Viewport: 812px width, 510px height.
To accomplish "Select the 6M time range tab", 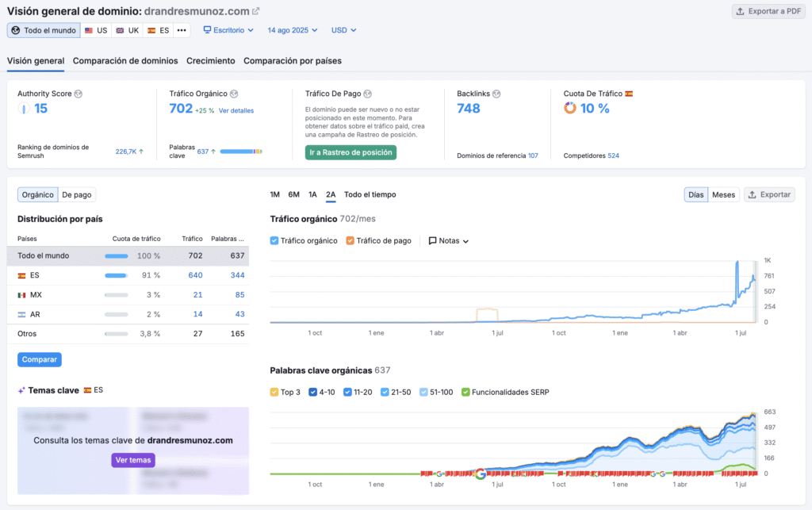I will click(293, 194).
